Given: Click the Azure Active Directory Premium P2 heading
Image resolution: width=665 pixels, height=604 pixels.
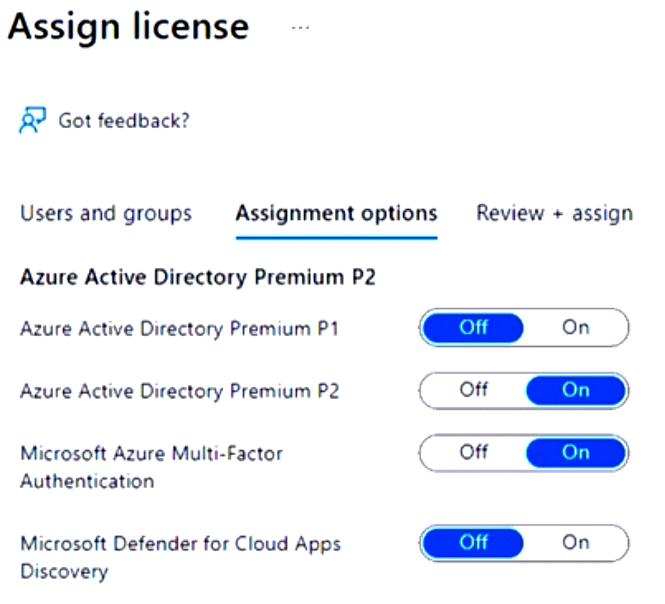Looking at the screenshot, I should [x=197, y=277].
